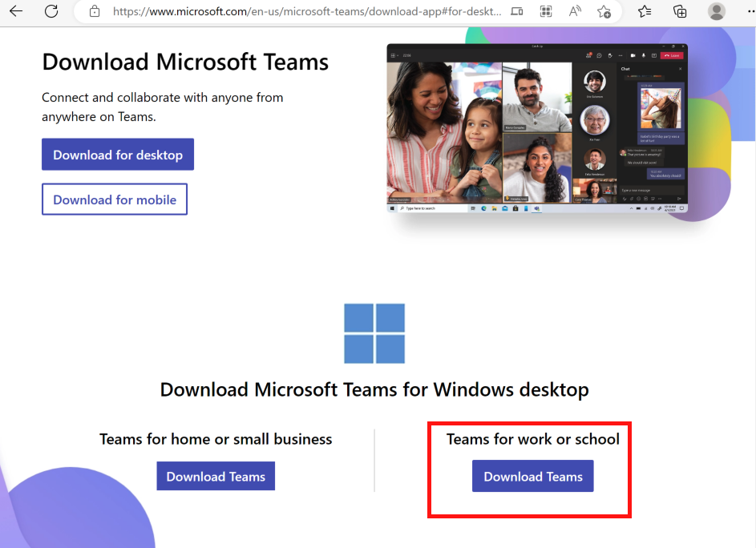
Task: Open the Collections icon
Action: [680, 11]
